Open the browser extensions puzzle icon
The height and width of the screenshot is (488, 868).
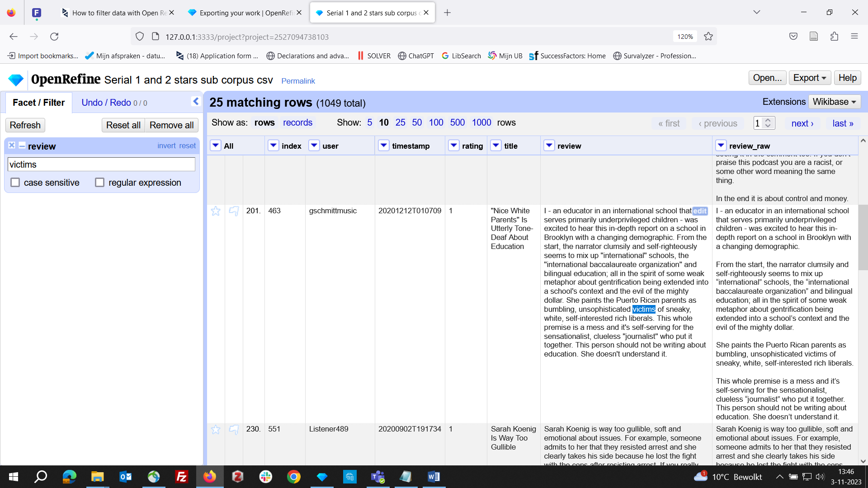pos(834,37)
